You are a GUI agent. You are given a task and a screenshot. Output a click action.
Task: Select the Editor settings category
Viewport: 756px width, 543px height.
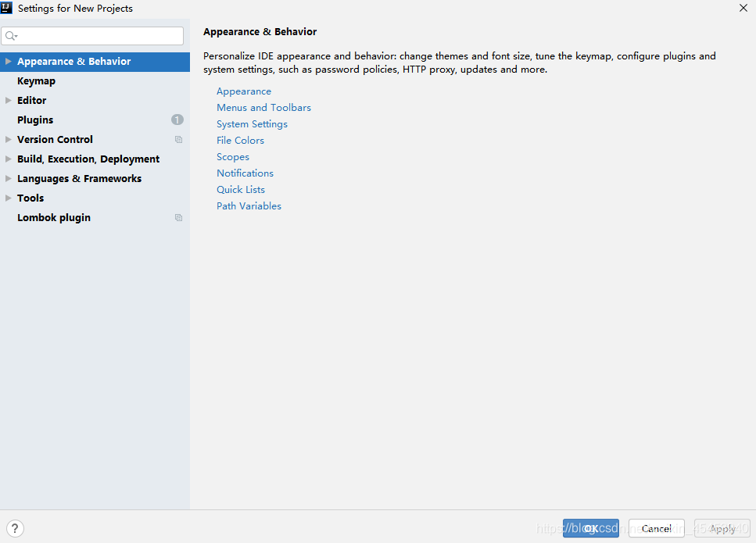point(95,100)
